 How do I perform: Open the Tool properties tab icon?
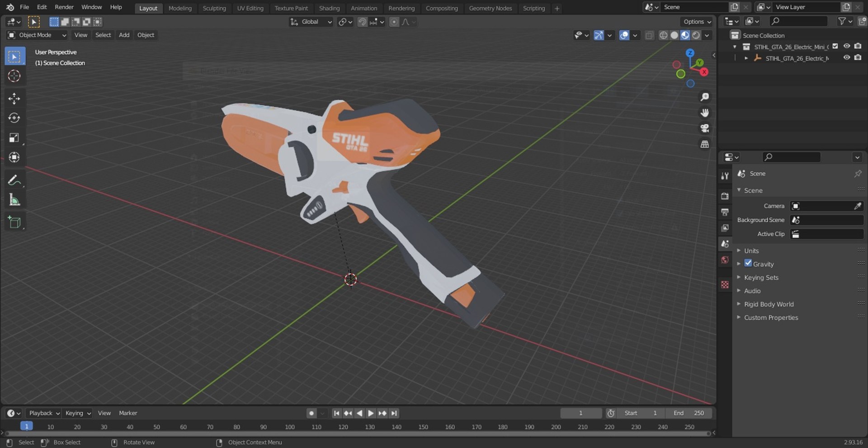725,176
